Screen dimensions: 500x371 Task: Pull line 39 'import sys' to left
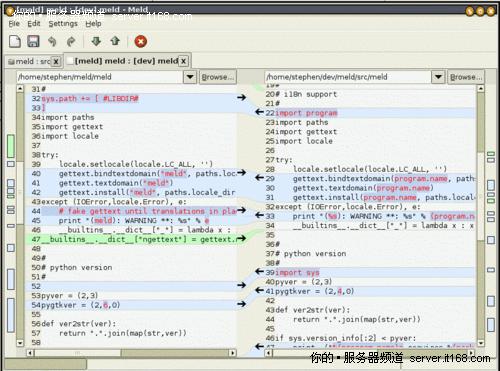(x=259, y=272)
